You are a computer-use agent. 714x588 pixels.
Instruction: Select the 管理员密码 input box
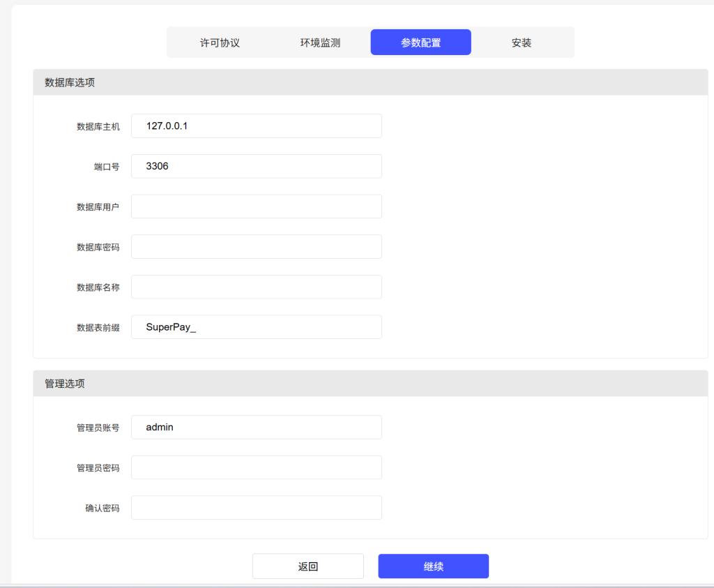point(256,467)
